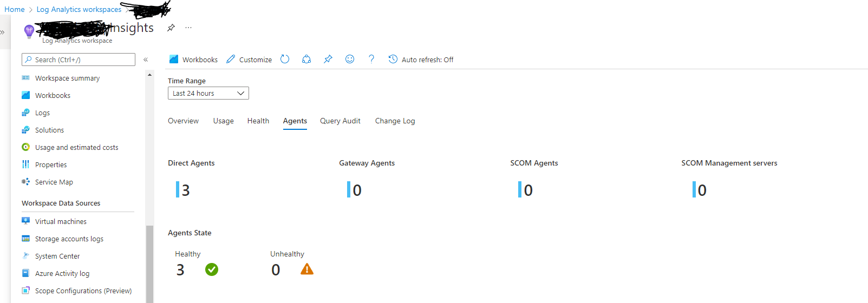This screenshot has width=868, height=303.
Task: Refresh the workbook with circular arrow icon
Action: [285, 59]
